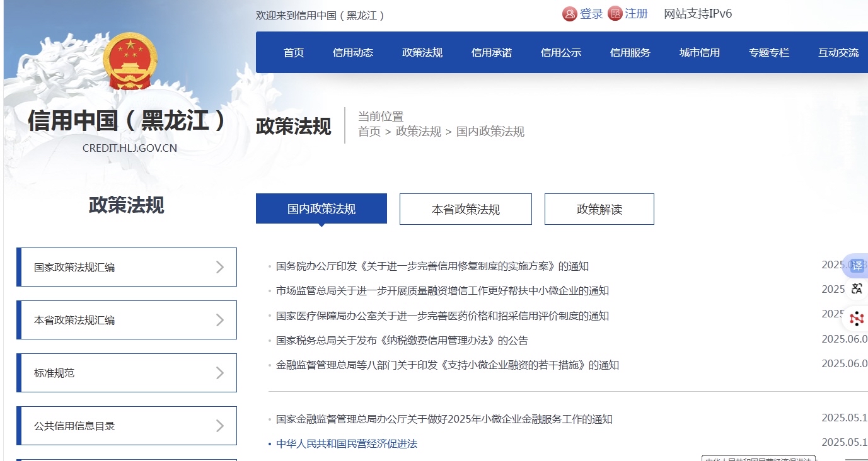
Task: Open the blue 译 translate floating button
Action: click(857, 266)
